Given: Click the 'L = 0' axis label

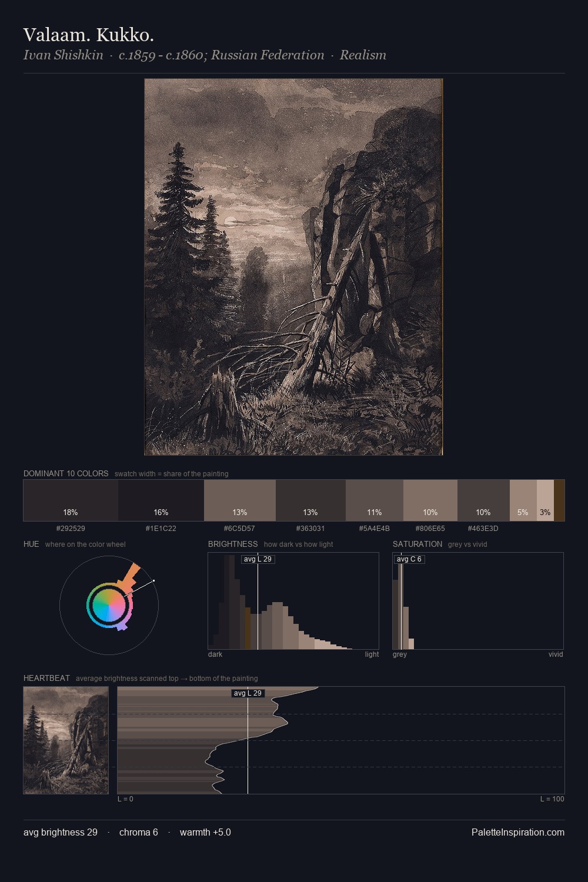Looking at the screenshot, I should 125,799.
